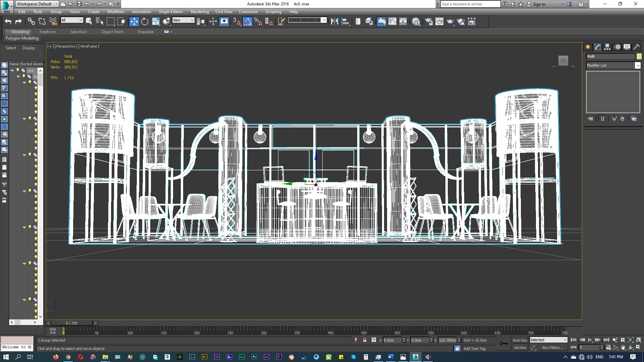Open the Modifier List dropdown
The image size is (644, 362).
[613, 65]
